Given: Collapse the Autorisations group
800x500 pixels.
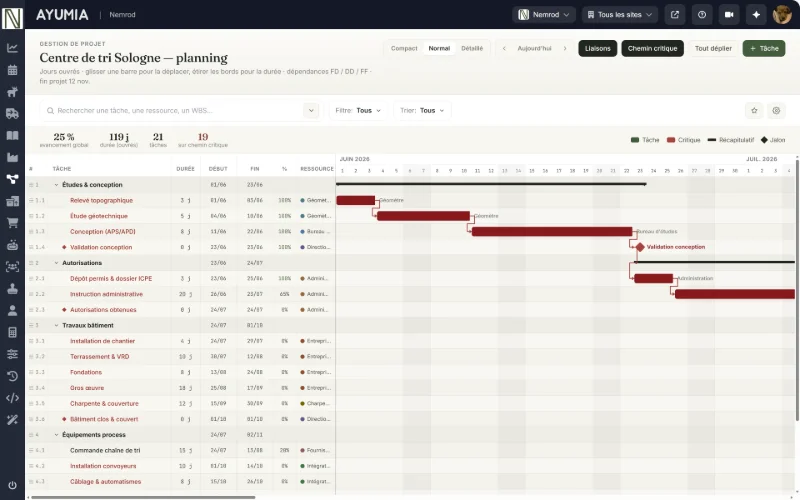Looking at the screenshot, I should [57, 263].
